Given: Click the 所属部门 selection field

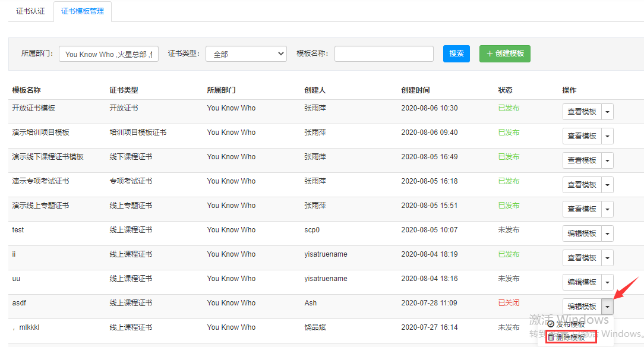Looking at the screenshot, I should [x=109, y=54].
